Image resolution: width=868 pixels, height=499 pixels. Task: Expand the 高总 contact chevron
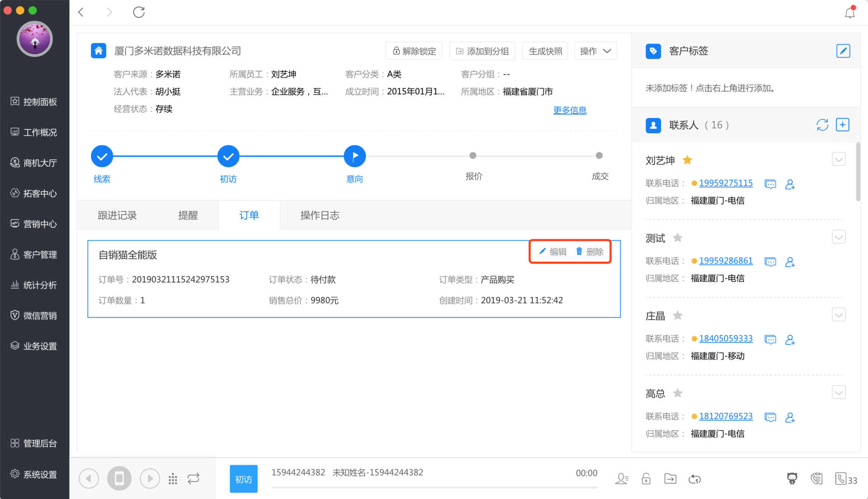(x=839, y=393)
